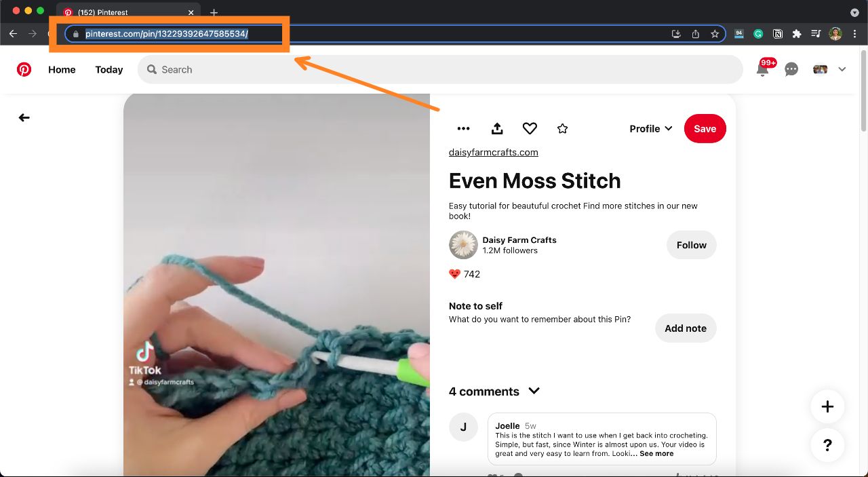Follow Daisy Farm Crafts
The height and width of the screenshot is (477, 868).
(x=691, y=245)
